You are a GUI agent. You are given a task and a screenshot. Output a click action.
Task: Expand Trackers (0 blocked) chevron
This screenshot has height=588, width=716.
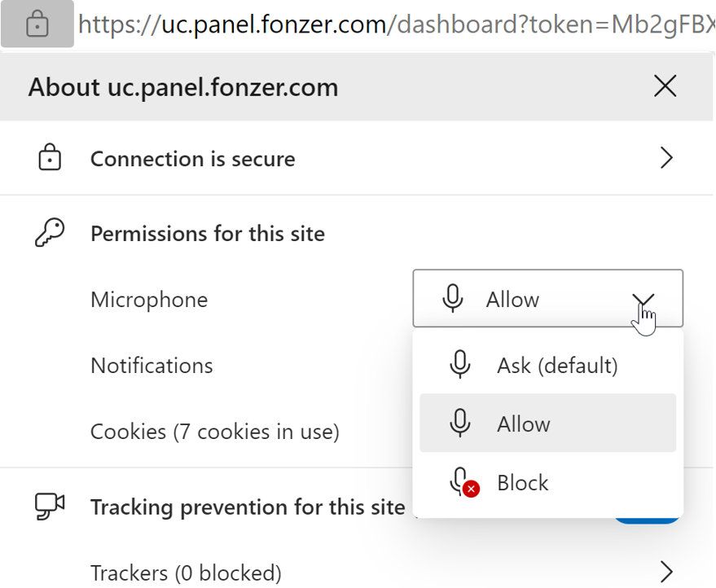click(x=666, y=572)
